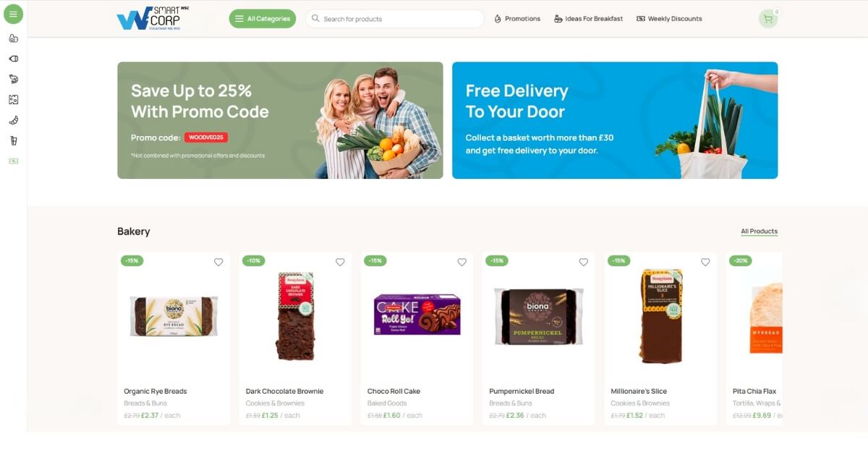Select the meat category sidebar icon
Viewport: 868px width, 456px height.
(13, 59)
